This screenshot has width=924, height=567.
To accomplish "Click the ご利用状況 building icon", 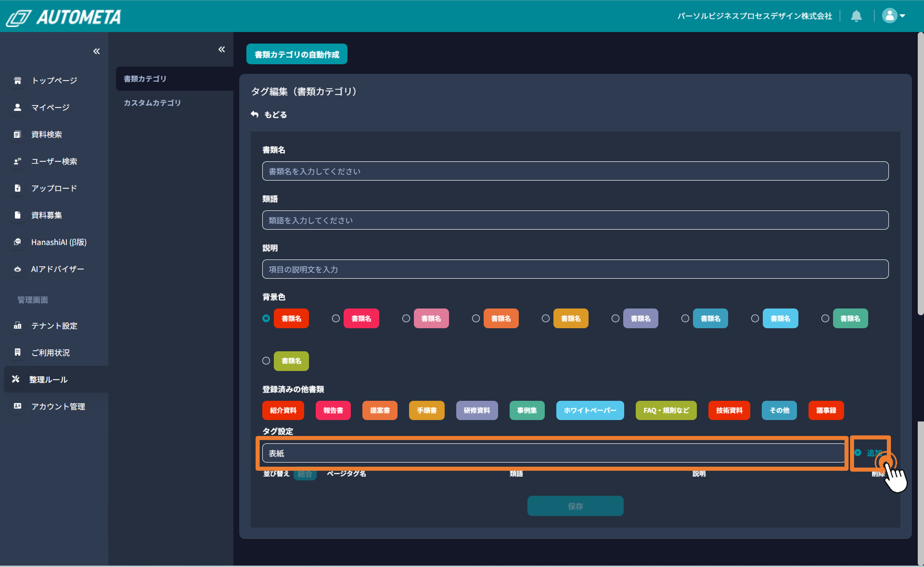I will point(17,352).
